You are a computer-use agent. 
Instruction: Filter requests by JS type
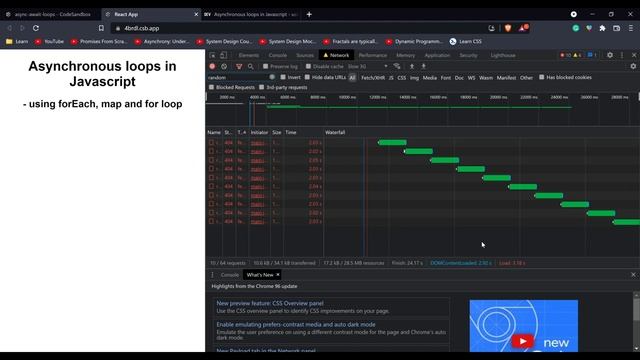coord(391,78)
